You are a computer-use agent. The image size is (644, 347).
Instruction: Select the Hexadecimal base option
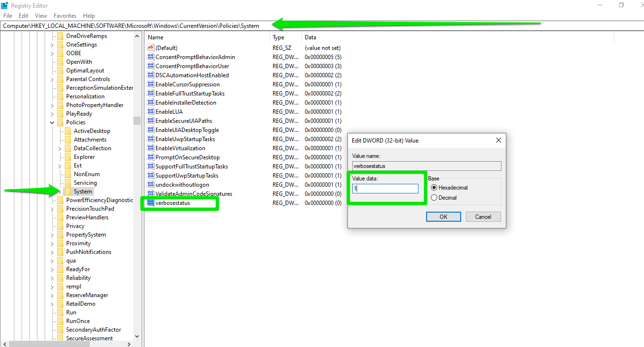click(449, 188)
